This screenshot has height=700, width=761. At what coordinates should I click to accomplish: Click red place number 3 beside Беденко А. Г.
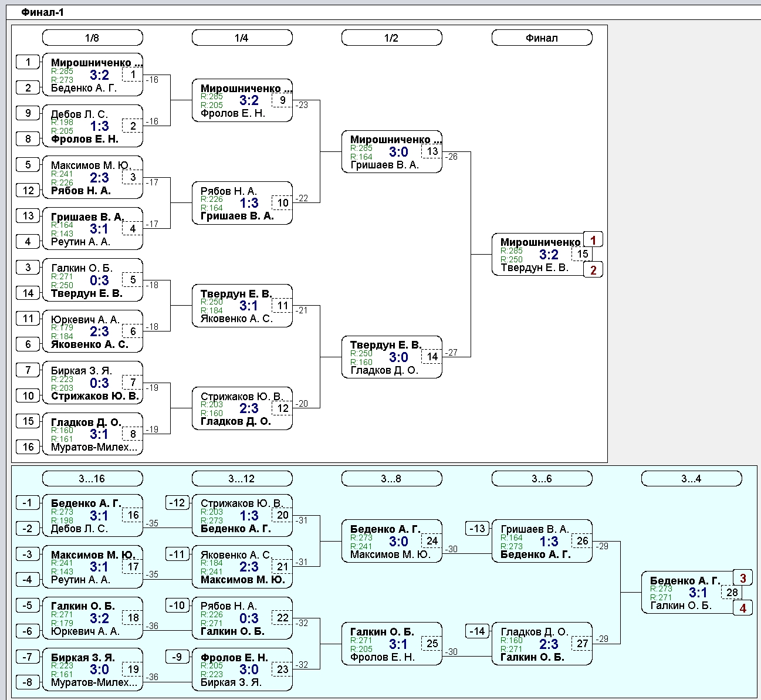pos(743,578)
